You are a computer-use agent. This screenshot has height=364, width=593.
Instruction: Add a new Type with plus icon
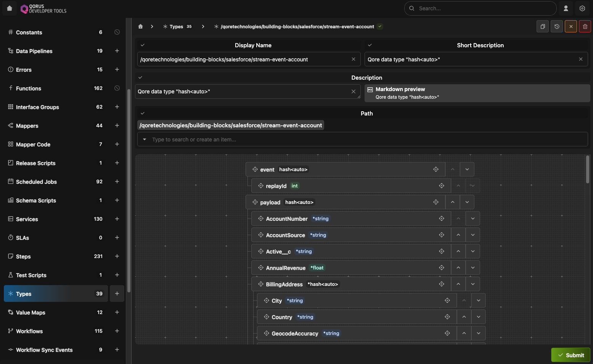[117, 293]
